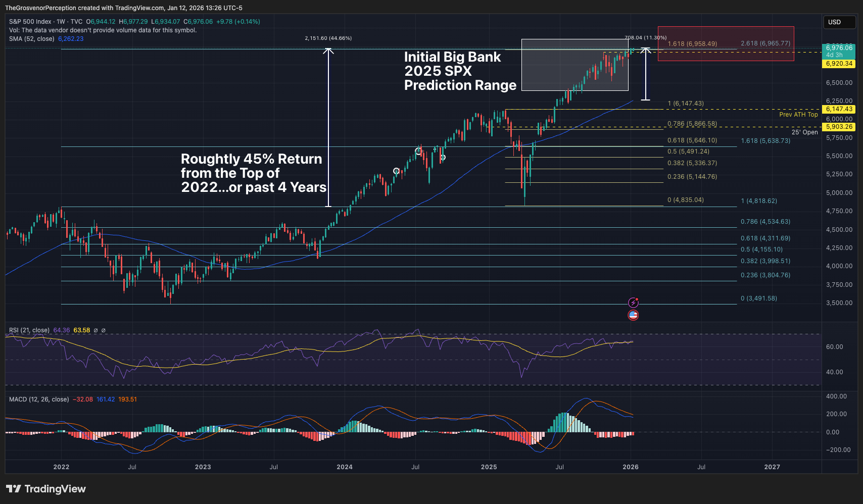Click the purple lightning event marker
Screen dimensions: 863x504
(x=633, y=303)
